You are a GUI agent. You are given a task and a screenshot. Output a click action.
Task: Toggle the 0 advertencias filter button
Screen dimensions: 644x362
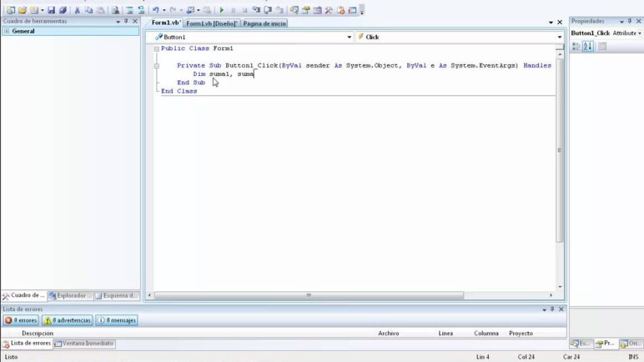coord(67,320)
